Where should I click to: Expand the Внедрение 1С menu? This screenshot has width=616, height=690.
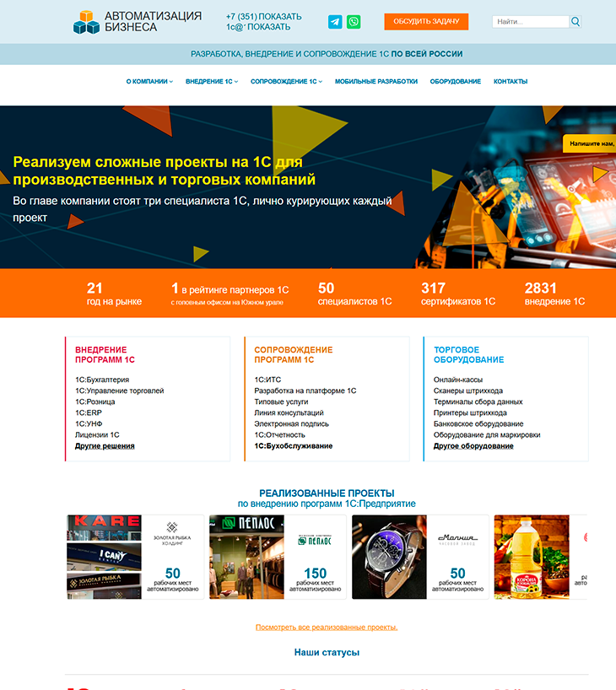(212, 82)
